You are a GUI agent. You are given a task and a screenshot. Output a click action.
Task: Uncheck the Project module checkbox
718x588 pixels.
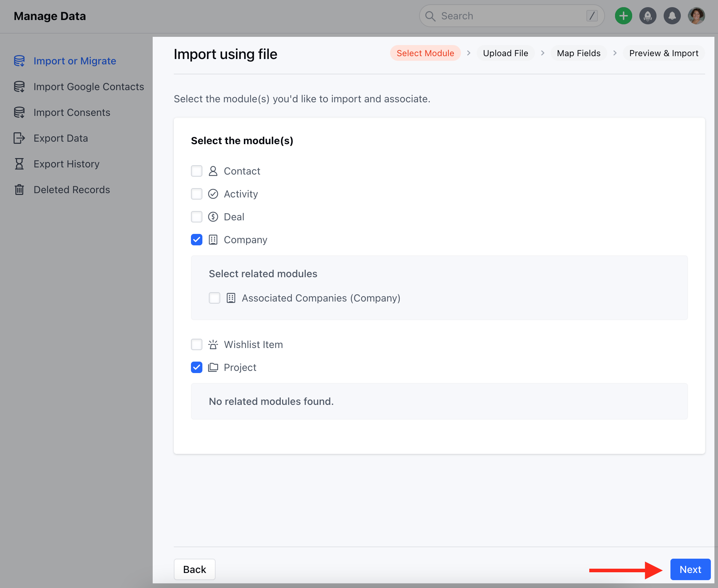tap(197, 367)
